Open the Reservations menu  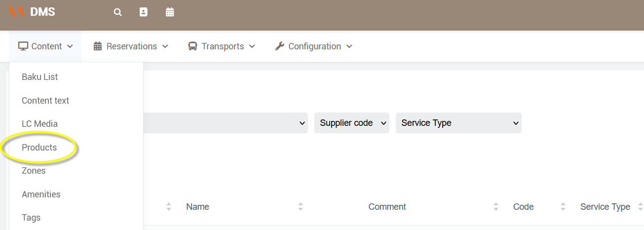[131, 46]
